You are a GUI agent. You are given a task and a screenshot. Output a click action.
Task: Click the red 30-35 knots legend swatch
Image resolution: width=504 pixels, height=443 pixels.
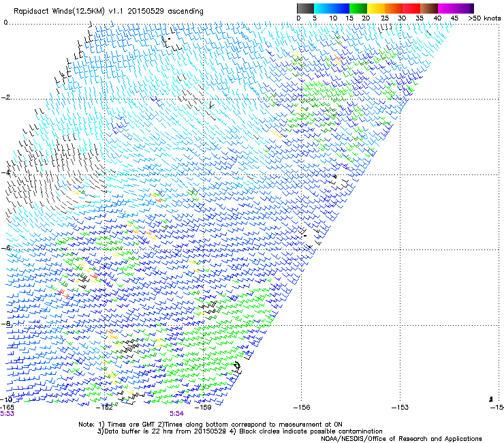click(x=411, y=8)
